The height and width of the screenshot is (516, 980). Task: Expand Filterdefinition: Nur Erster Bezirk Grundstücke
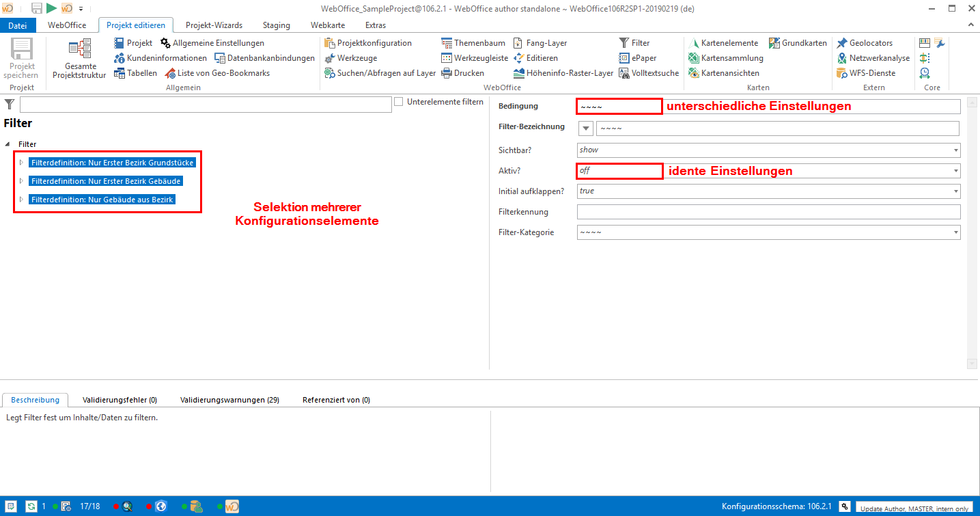coord(21,162)
